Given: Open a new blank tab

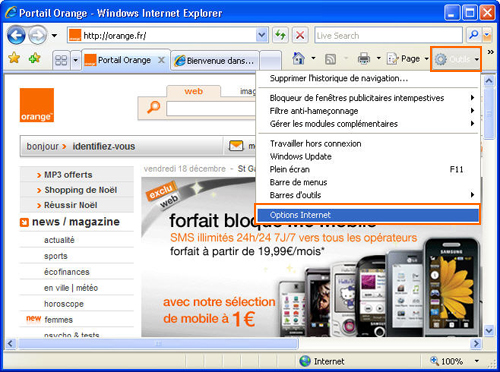Looking at the screenshot, I should pos(270,61).
